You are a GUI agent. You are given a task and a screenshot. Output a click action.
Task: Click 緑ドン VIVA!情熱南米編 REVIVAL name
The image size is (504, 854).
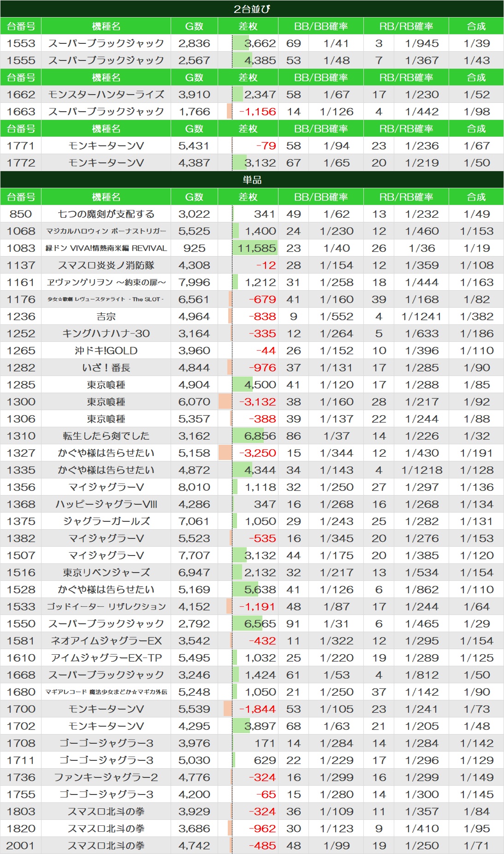coord(106,248)
